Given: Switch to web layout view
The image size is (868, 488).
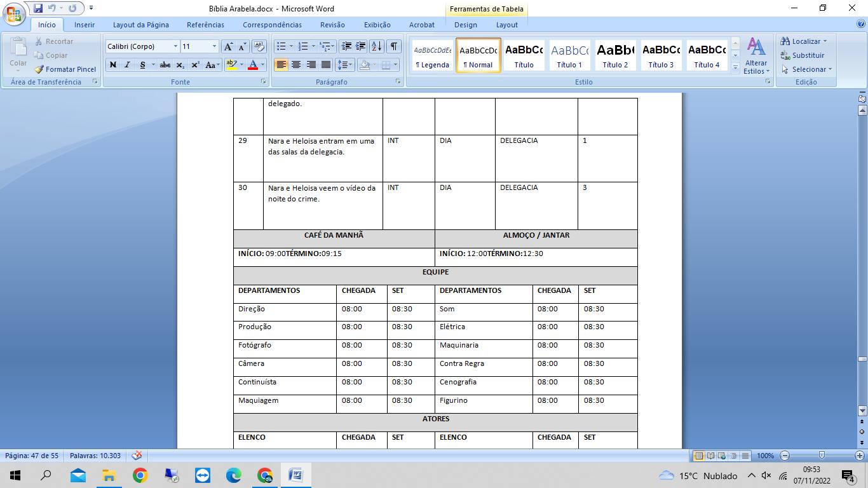Looking at the screenshot, I should pyautogui.click(x=722, y=456).
